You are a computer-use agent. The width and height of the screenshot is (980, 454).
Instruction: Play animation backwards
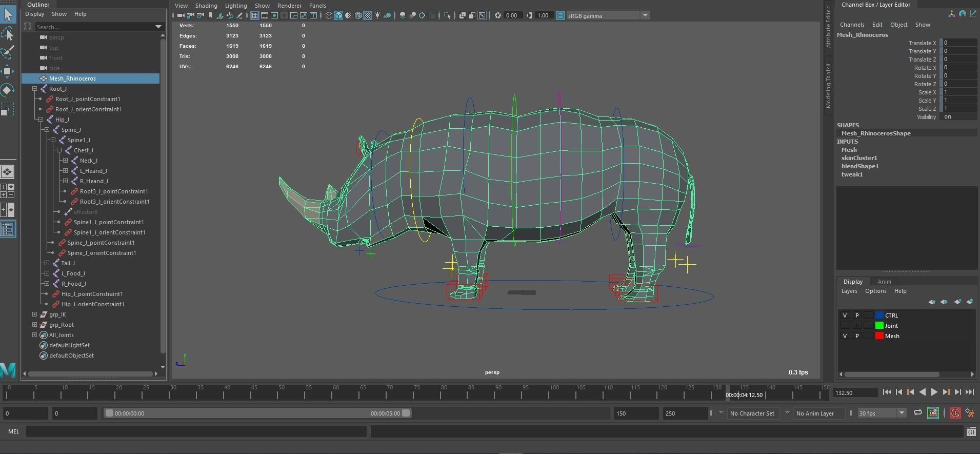(923, 392)
